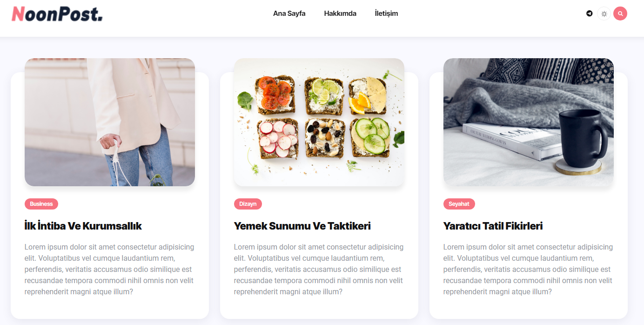Toggle light/dark theme sun icon
Image resolution: width=644 pixels, height=325 pixels.
604,14
